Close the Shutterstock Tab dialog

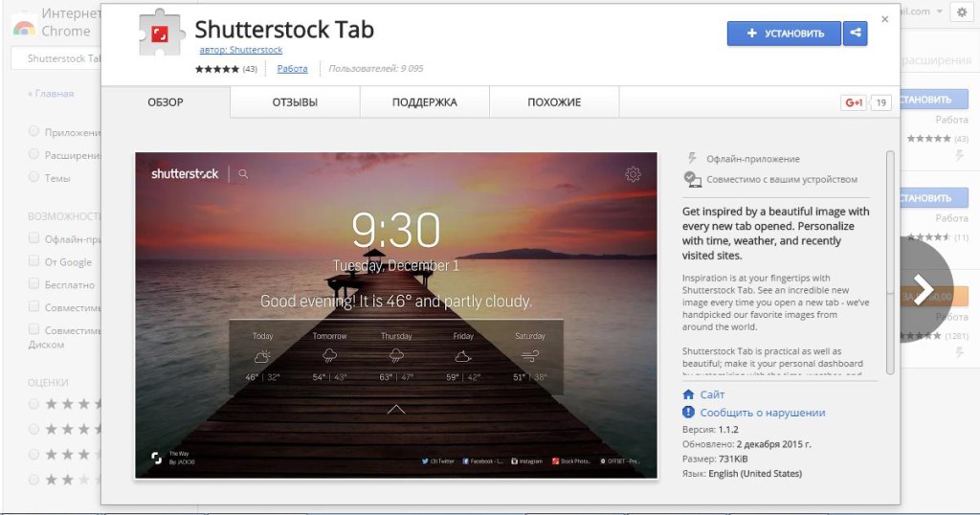(x=884, y=19)
